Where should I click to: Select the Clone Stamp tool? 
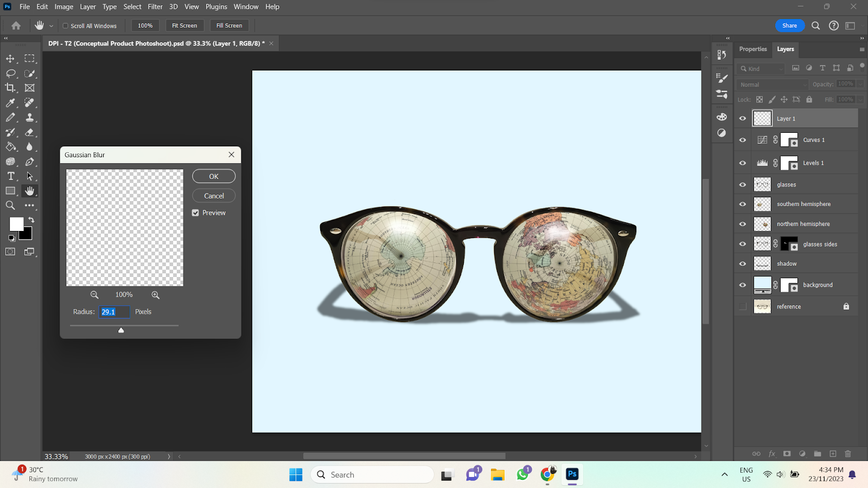coord(30,117)
